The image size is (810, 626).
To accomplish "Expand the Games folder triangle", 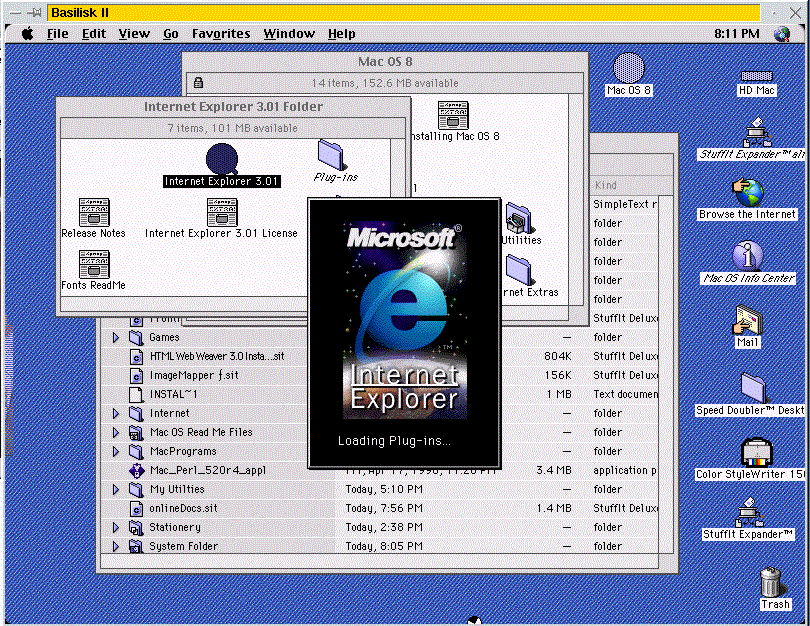I will coord(116,338).
